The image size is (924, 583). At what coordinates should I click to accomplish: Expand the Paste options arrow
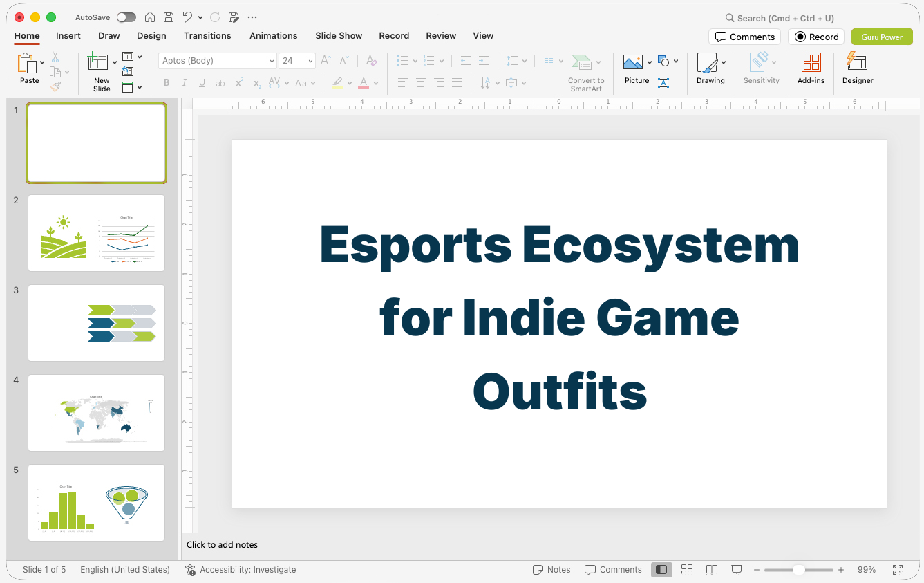coord(42,62)
